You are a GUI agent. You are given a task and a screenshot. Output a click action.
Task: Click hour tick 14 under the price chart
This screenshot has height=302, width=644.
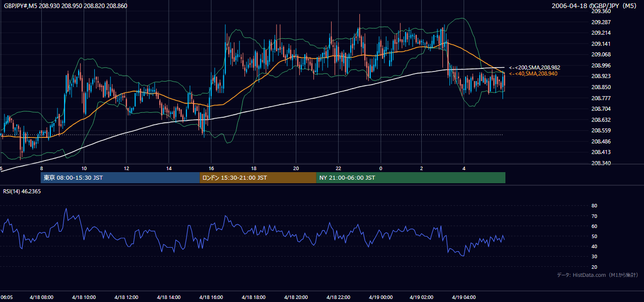click(x=169, y=168)
